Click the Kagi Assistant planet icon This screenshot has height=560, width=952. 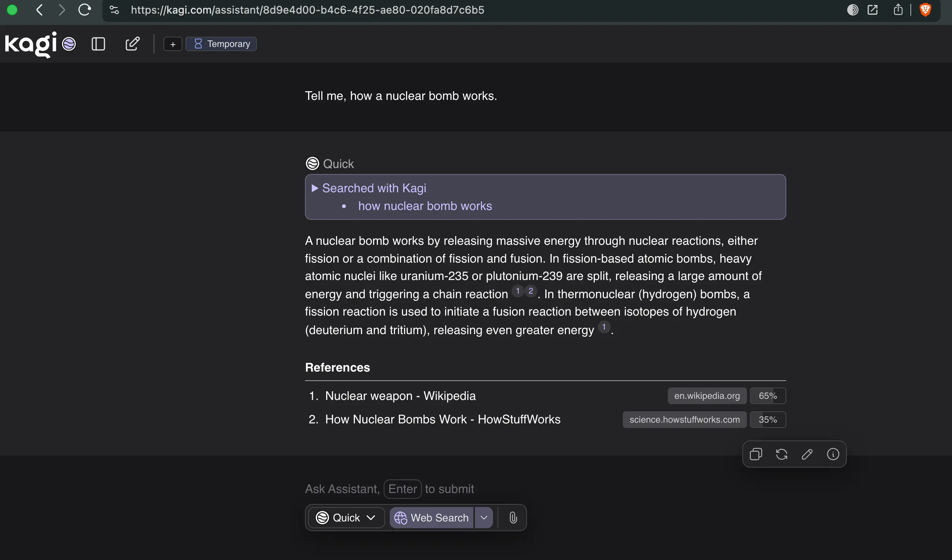point(69,44)
